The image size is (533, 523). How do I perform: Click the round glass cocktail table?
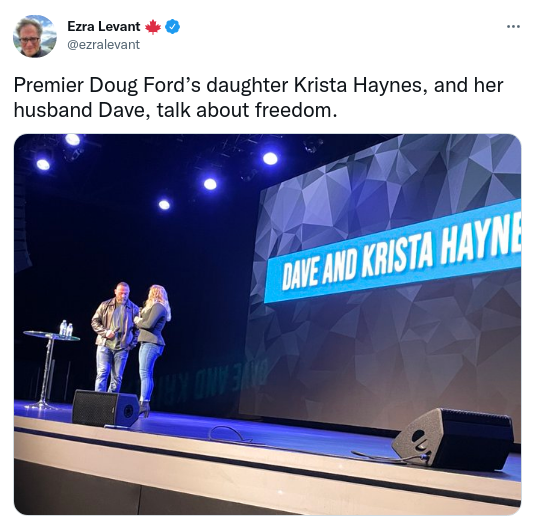(x=51, y=369)
